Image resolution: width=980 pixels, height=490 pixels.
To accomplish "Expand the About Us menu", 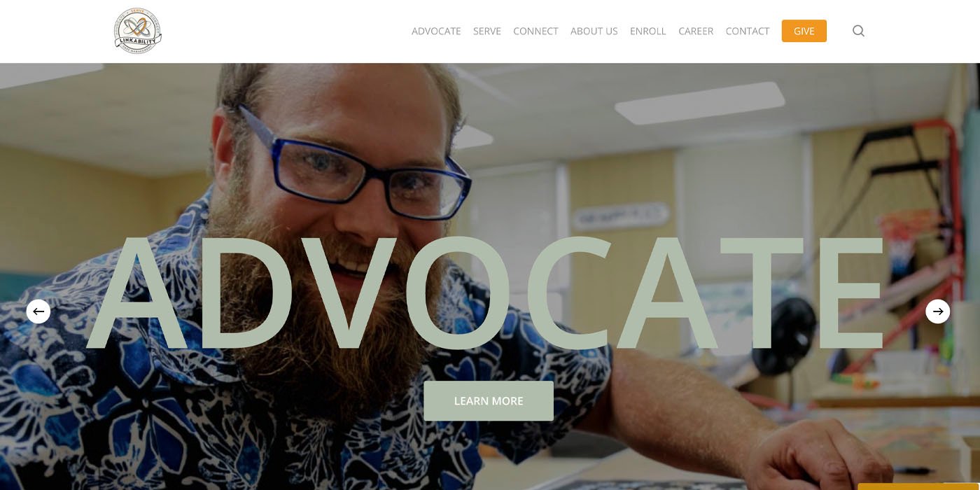I will [594, 31].
